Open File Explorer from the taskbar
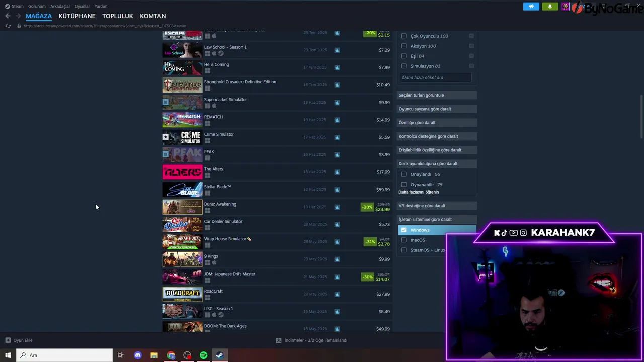This screenshot has height=362, width=644. pyautogui.click(x=154, y=355)
